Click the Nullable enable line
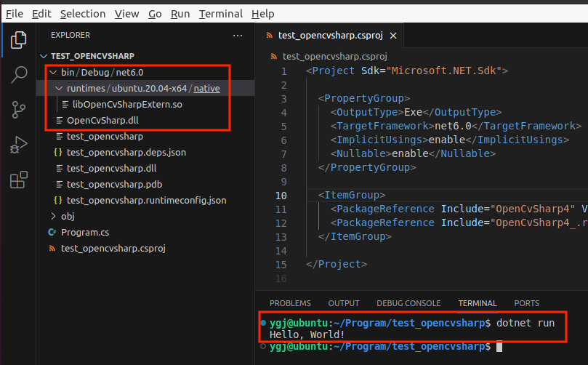Screen dimensions: 588x365 pos(413,154)
